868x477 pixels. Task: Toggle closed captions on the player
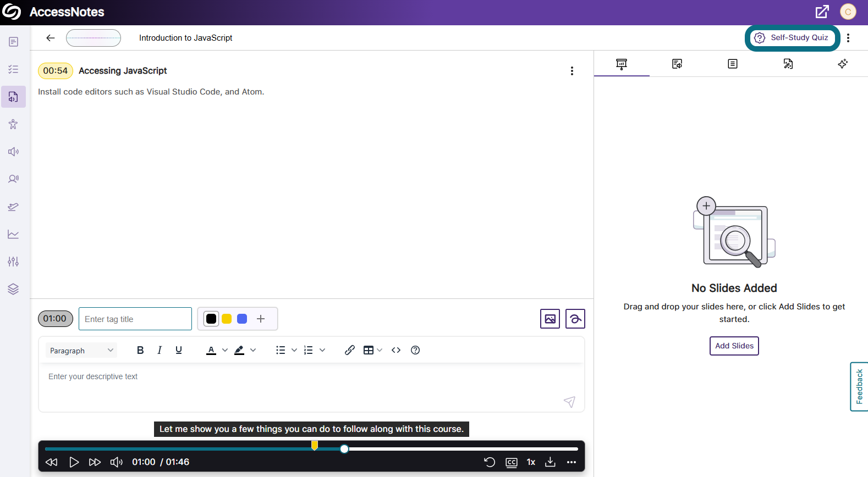point(512,462)
